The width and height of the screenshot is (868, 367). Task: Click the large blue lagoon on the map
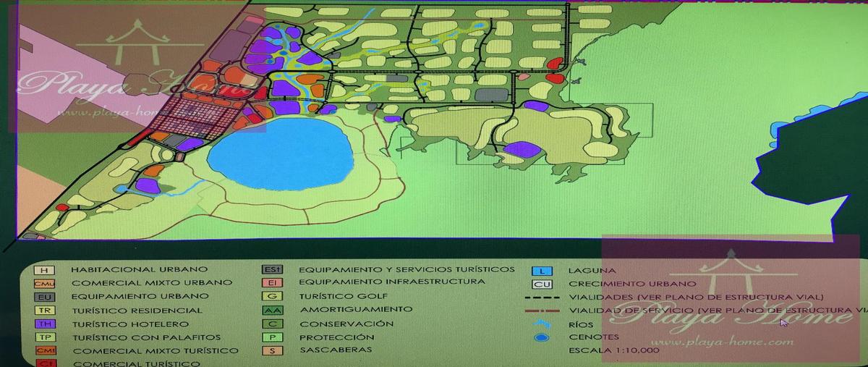pos(280,153)
